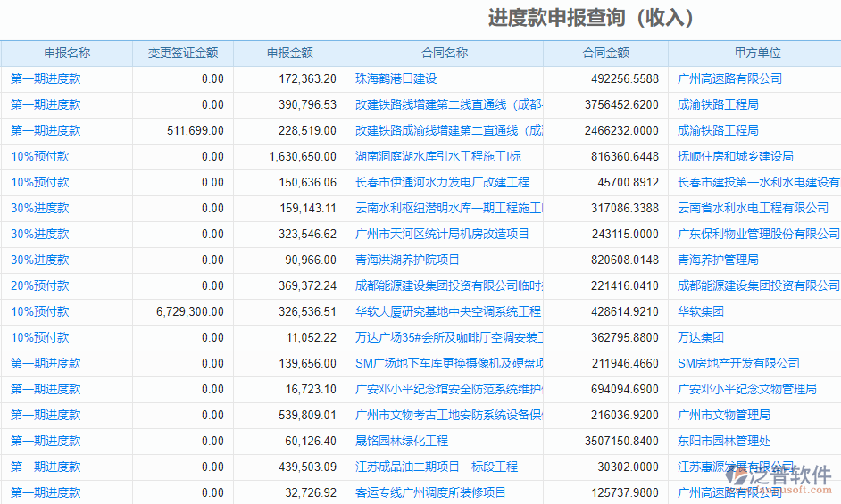Open the 广州市天河区统计局机房改造项目 link

(x=442, y=235)
